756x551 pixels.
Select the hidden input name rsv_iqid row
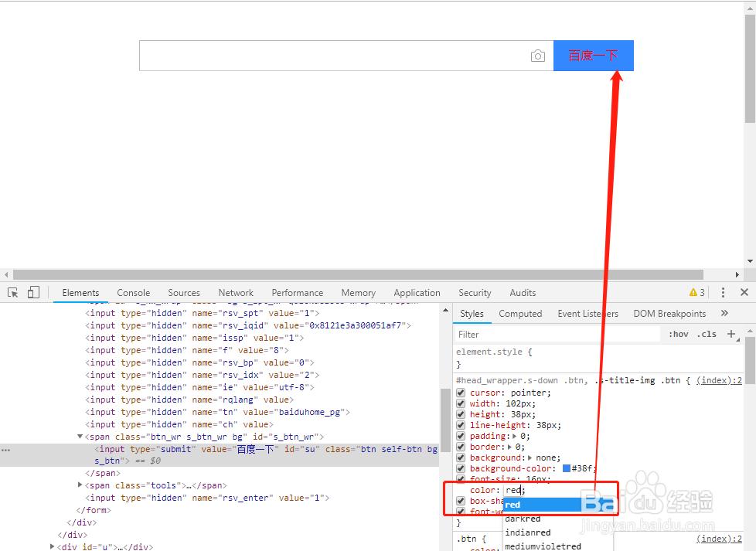248,326
